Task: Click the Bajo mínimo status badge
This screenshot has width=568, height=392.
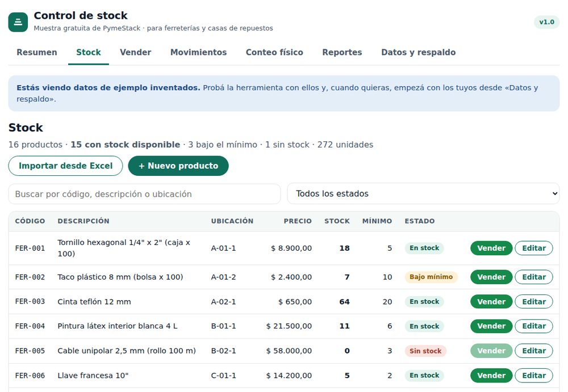Action: pos(431,277)
